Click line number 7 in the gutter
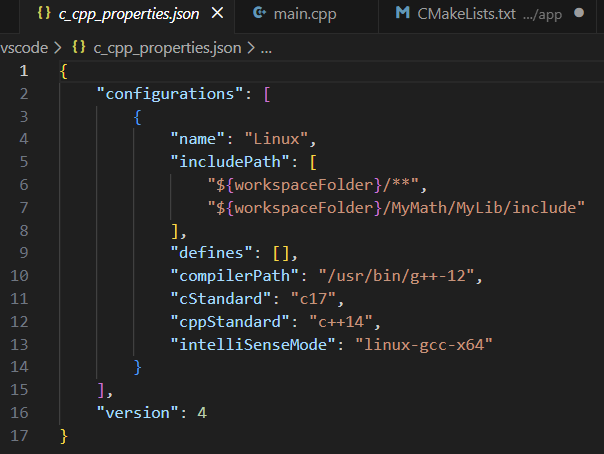The image size is (604, 454). (x=24, y=208)
